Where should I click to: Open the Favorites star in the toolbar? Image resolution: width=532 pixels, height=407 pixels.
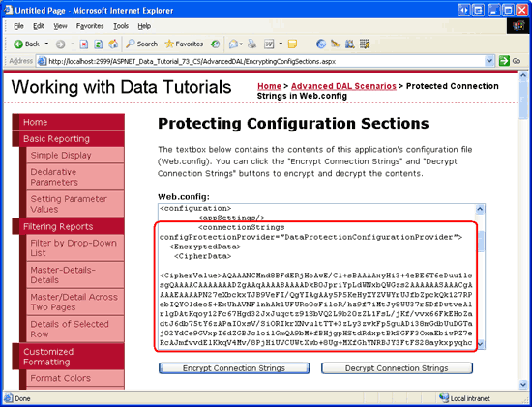184,44
